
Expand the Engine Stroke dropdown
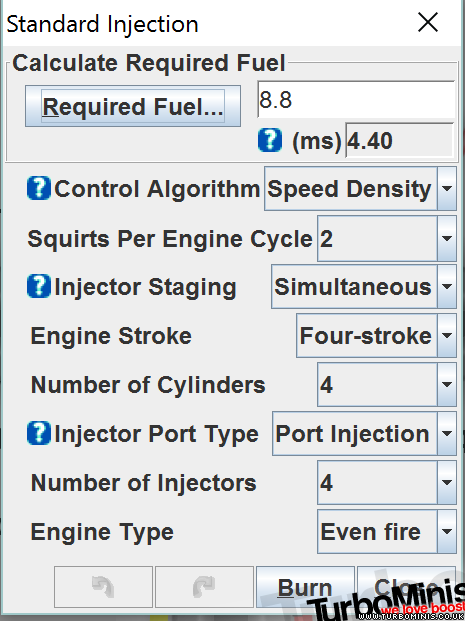click(376, 336)
